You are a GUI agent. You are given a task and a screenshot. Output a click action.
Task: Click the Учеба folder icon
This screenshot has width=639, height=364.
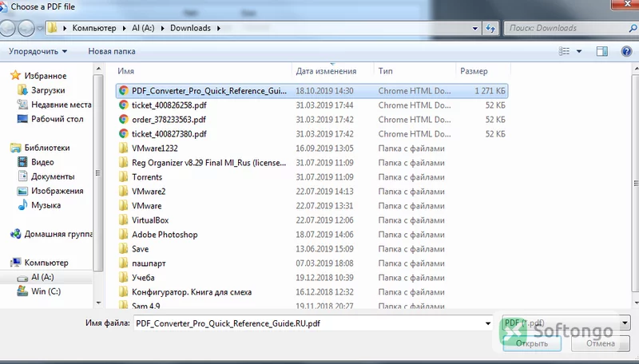coord(123,277)
